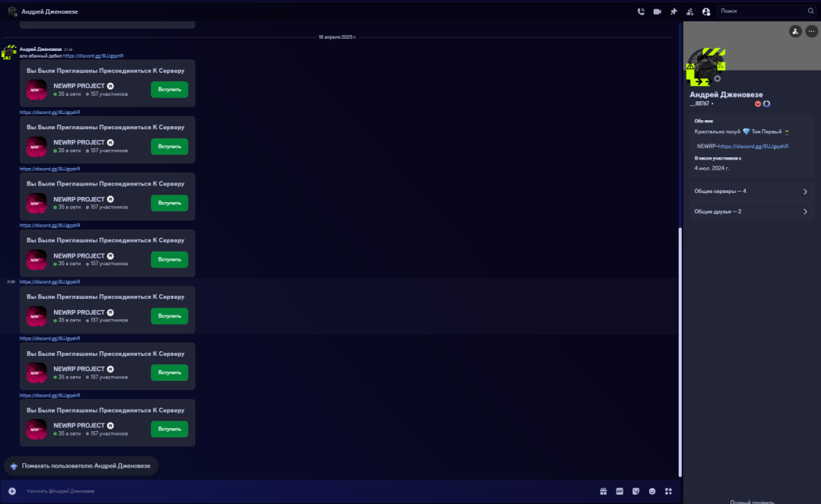This screenshot has height=504, width=821.
Task: Open the apps launcher icon in message bar
Action: pyautogui.click(x=668, y=491)
